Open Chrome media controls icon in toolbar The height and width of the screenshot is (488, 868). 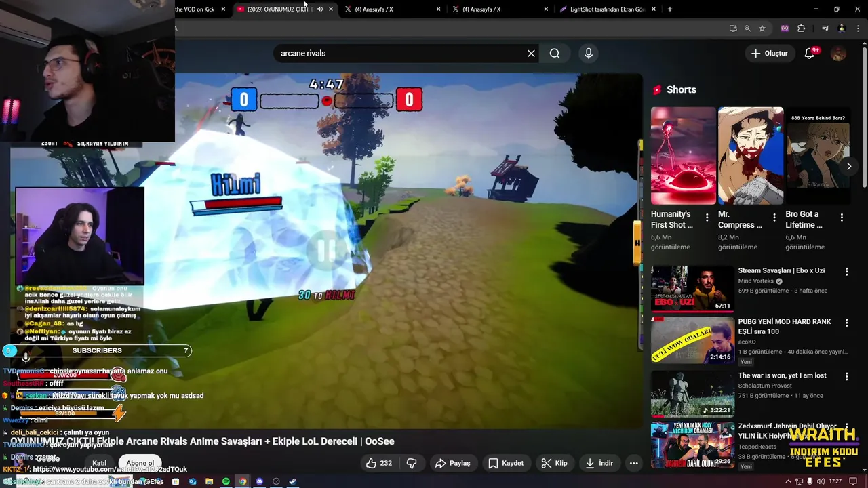pos(825,28)
